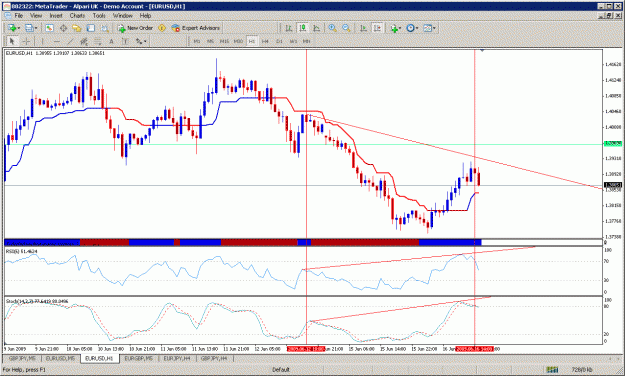
Task: Select the Horizontal Line drawing tool
Action: (x=57, y=41)
